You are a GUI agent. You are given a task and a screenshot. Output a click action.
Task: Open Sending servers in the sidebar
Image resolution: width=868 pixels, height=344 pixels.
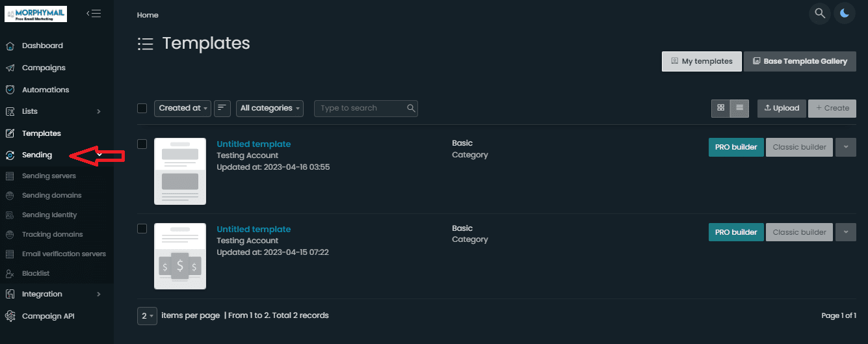(x=49, y=176)
